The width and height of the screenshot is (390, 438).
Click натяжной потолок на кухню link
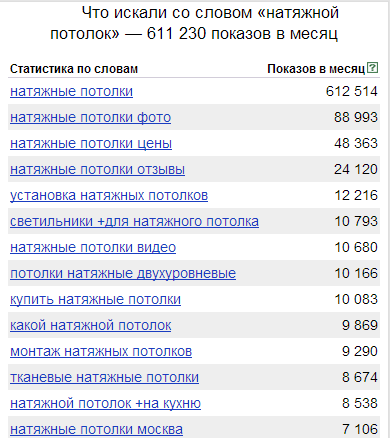[105, 403]
